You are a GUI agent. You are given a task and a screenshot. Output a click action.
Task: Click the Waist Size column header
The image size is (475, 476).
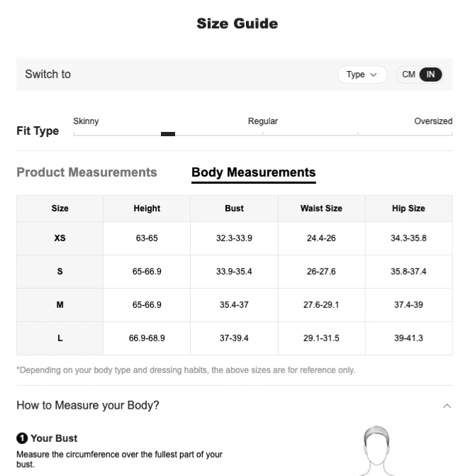point(321,209)
